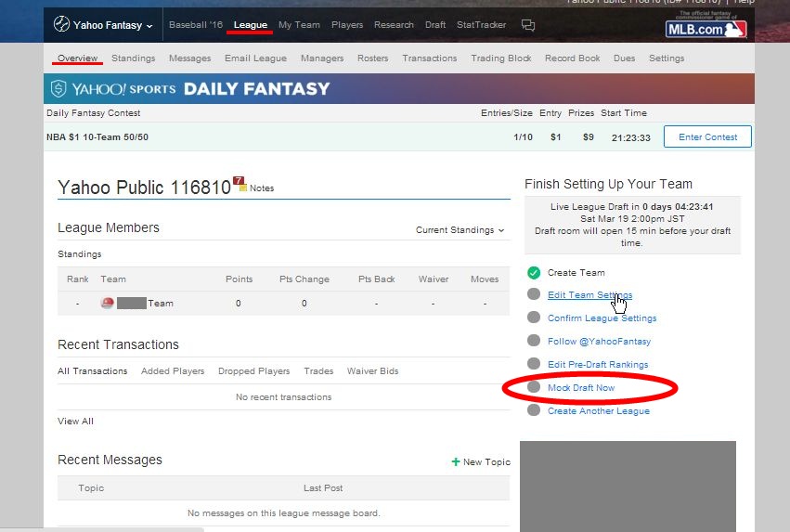790x532 pixels.
Task: Open the Confirm League Settings link
Action: 602,318
